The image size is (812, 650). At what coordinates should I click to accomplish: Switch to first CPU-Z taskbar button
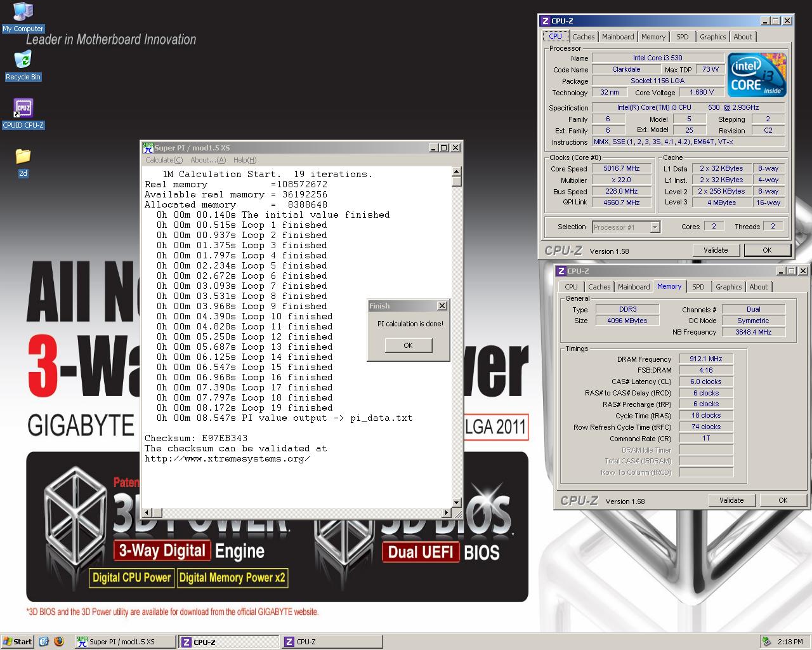pos(228,642)
